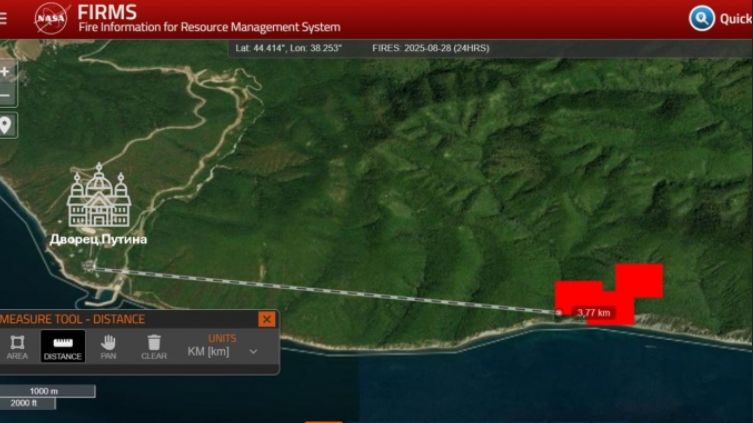753x423 pixels.
Task: Close the Measure Tool panel
Action: (x=267, y=319)
